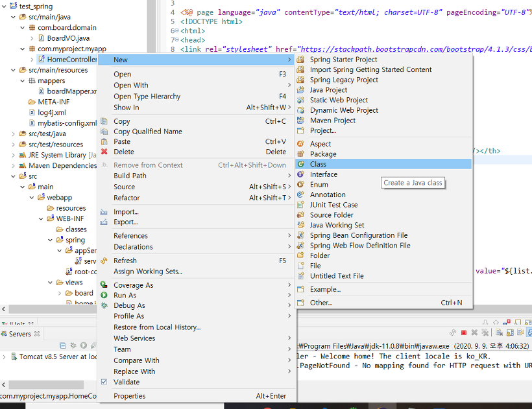Viewport: 532px width, 409px height.
Task: Click the green Class icon
Action: pos(300,164)
